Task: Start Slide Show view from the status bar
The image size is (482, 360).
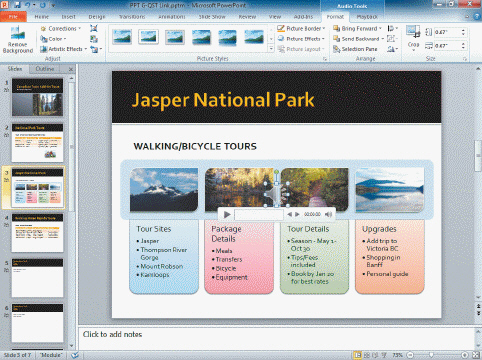Action: pyautogui.click(x=384, y=355)
